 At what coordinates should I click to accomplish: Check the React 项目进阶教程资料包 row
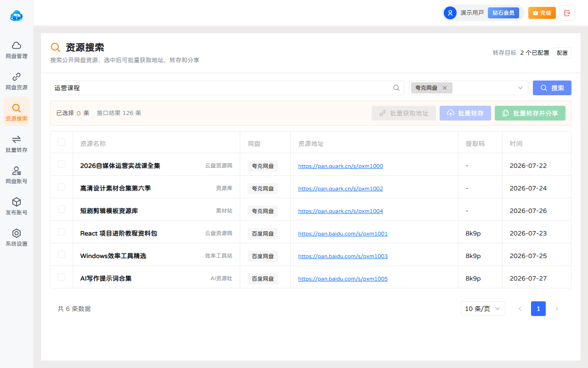click(62, 232)
